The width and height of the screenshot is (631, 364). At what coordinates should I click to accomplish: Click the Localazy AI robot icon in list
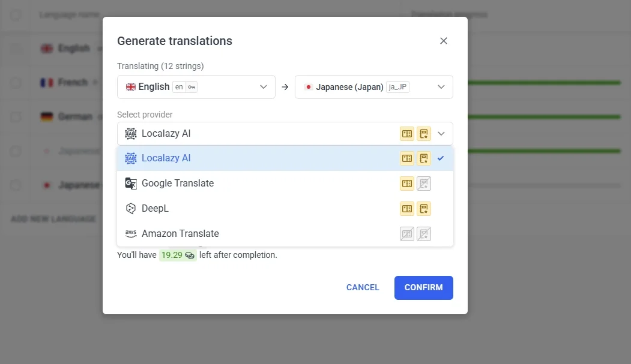coord(131,158)
